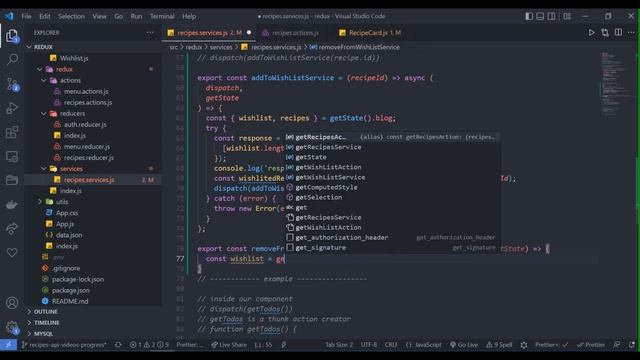Click Go Live in status bar
This screenshot has height=360, width=640.
[x=464, y=345]
